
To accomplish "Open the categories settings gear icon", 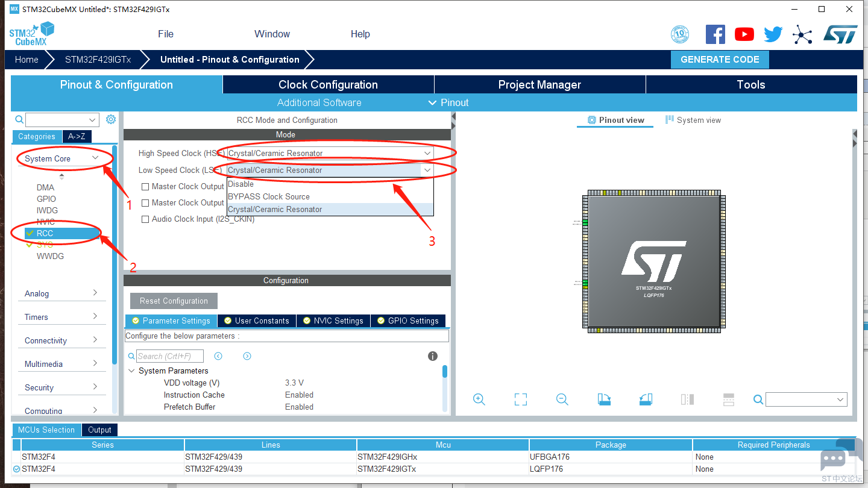I will click(x=111, y=119).
